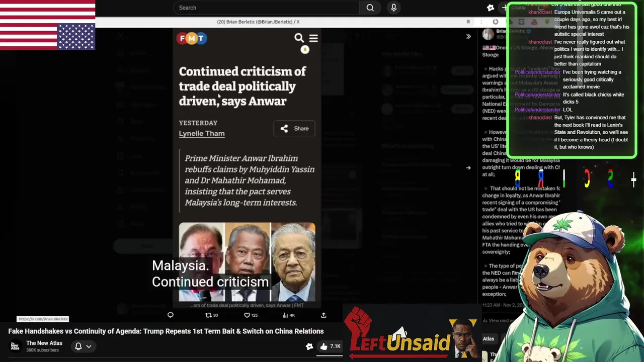Click the right arrow beside tweet text
The image size is (644, 362).
tap(468, 168)
